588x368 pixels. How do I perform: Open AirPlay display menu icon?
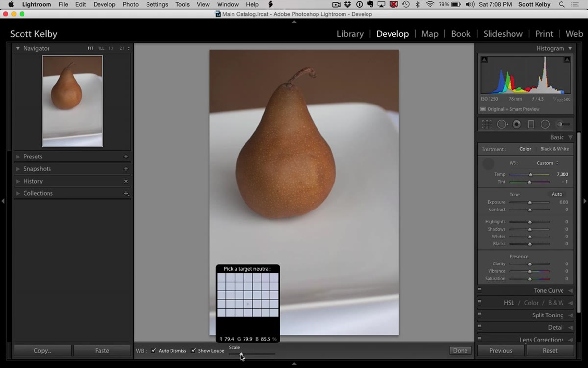point(382,4)
